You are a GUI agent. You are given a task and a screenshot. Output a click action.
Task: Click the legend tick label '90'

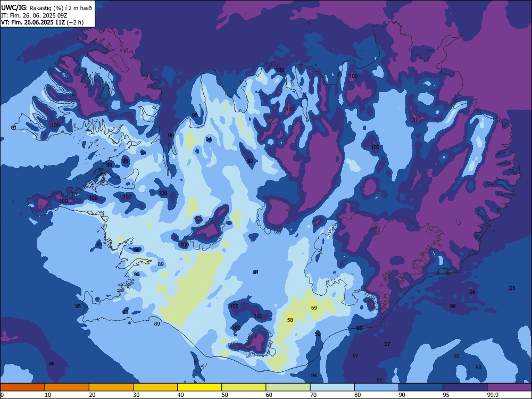click(402, 395)
